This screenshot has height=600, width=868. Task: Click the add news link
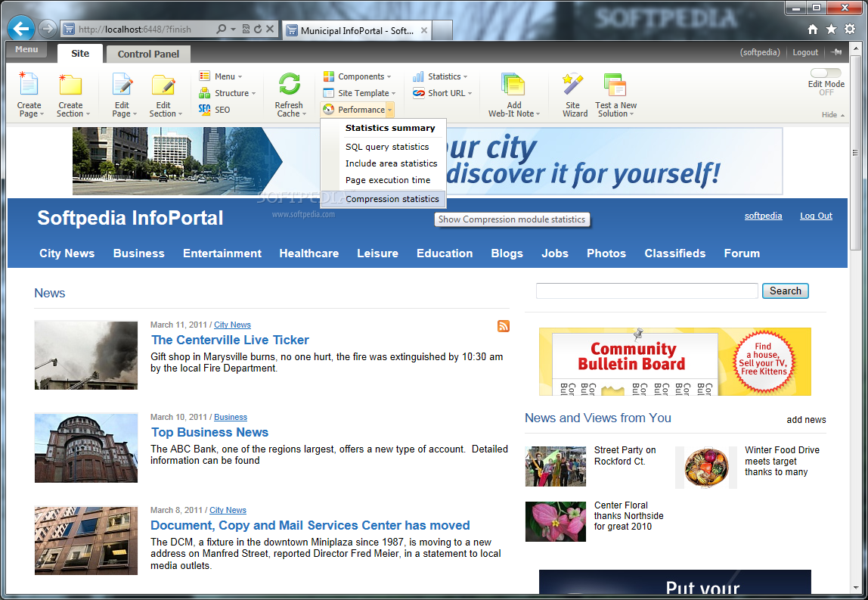coord(806,419)
